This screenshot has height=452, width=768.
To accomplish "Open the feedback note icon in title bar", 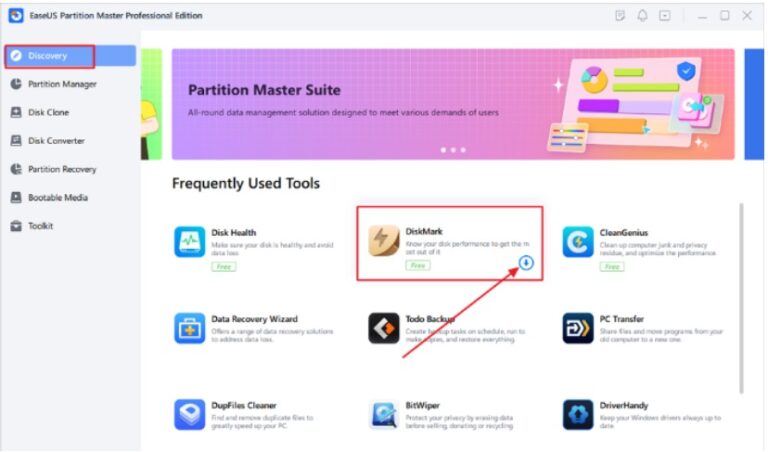I will [620, 16].
